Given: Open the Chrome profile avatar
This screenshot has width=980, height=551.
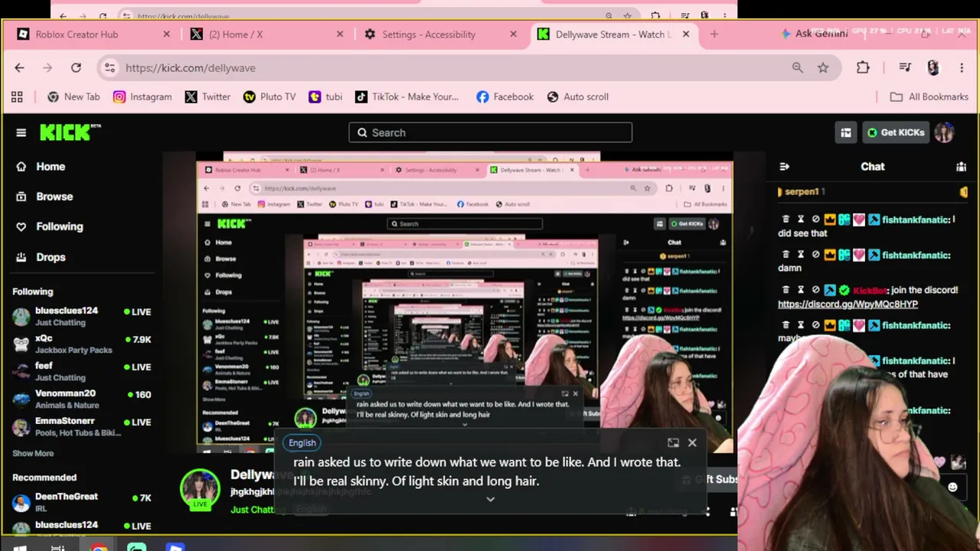Looking at the screenshot, I should (933, 67).
